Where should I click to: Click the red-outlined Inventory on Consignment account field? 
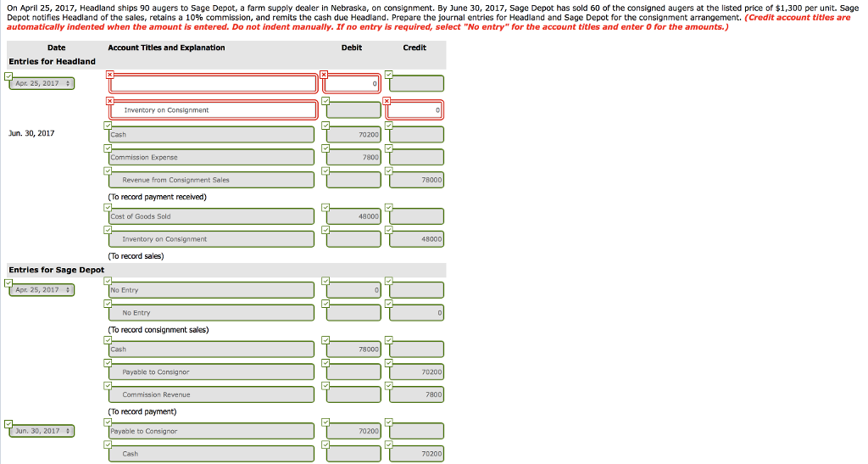click(x=213, y=110)
